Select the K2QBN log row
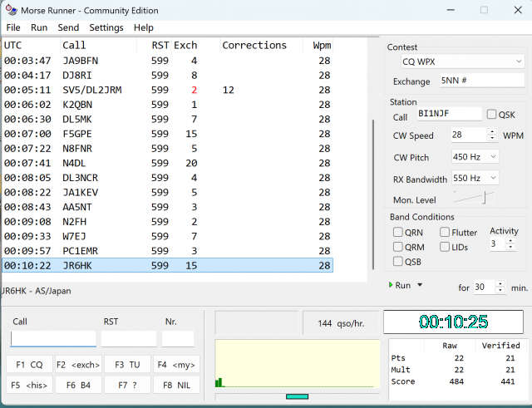Screen dimensions: 532x408 click(x=168, y=105)
